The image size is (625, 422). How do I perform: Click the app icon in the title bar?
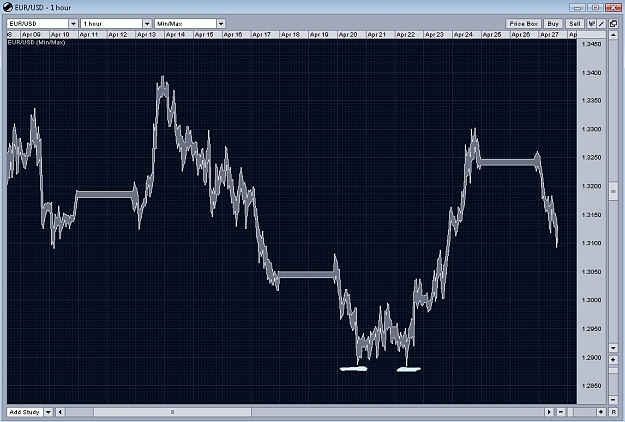coord(7,7)
